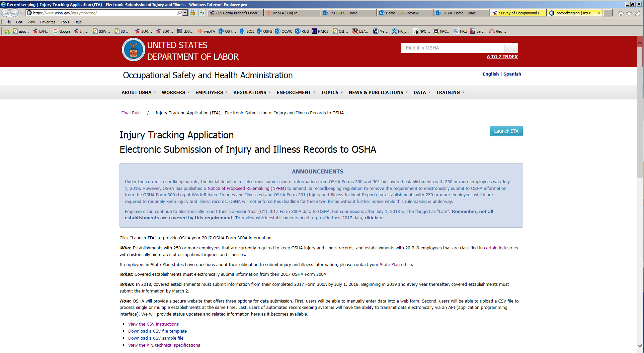Open the address bar autocomplete dropdown
This screenshot has width=644, height=353.
point(185,13)
